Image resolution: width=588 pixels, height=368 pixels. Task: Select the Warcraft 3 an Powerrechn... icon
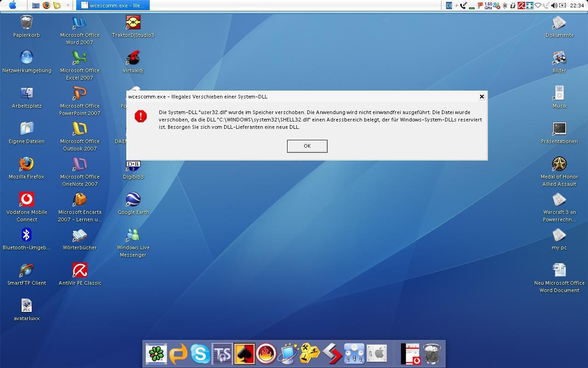click(559, 207)
